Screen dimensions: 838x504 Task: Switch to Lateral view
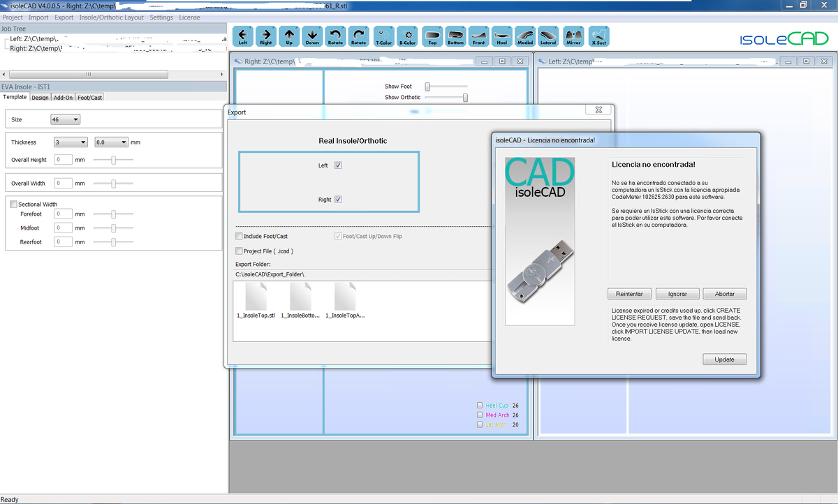pyautogui.click(x=548, y=36)
